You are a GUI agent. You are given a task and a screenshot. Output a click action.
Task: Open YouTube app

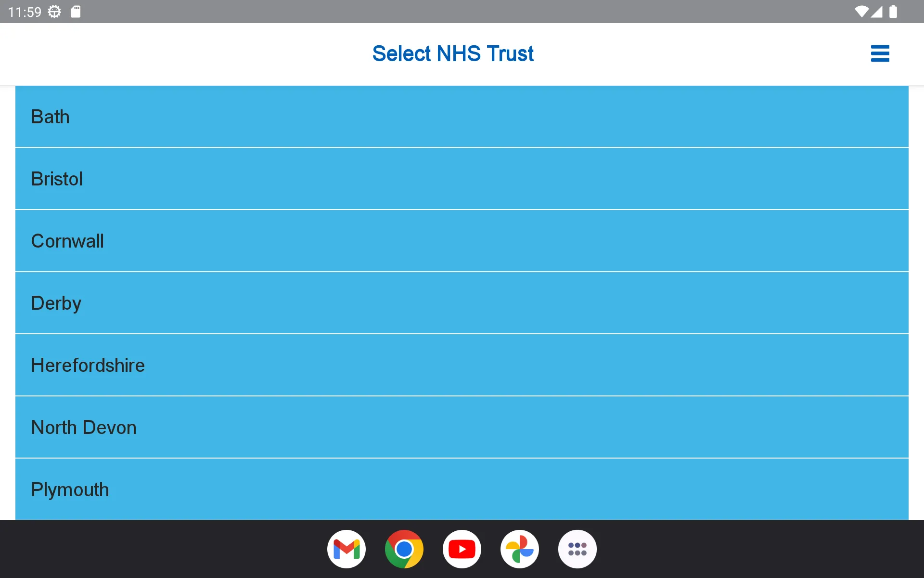[462, 549]
